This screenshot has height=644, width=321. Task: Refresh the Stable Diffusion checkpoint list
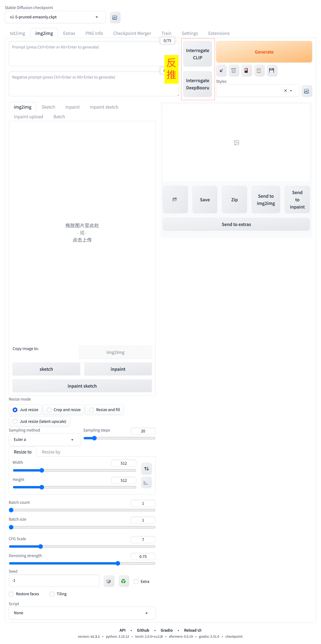pyautogui.click(x=115, y=17)
